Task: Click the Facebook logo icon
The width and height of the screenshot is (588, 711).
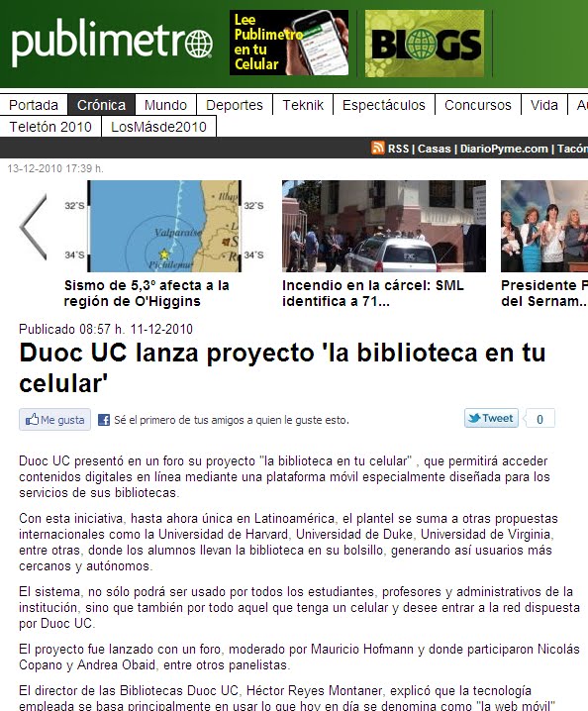Action: 104,420
